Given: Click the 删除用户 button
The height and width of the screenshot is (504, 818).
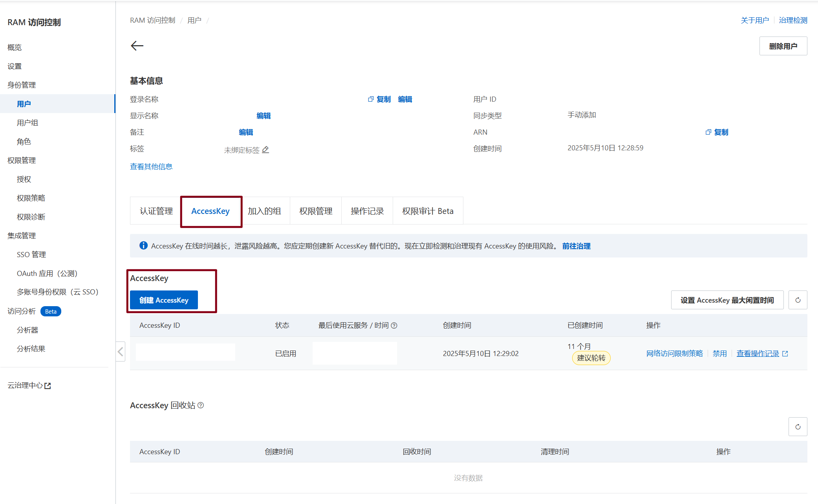Looking at the screenshot, I should (783, 46).
